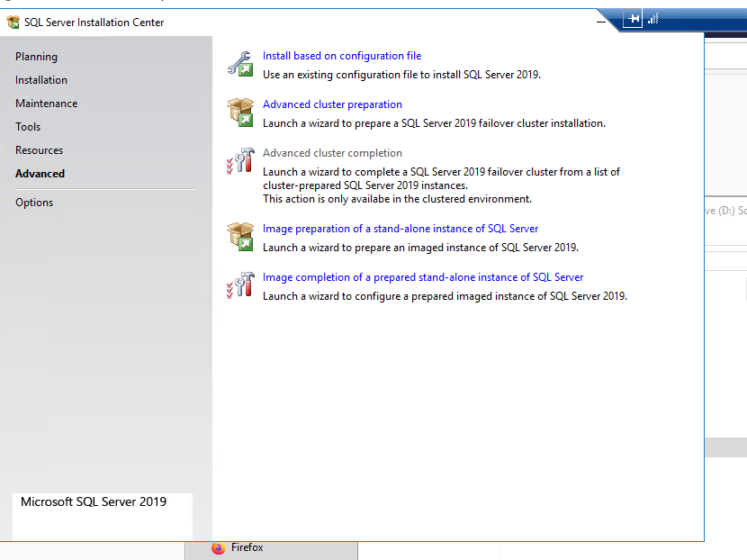Launch Advanced cluster preparation wizard
The height and width of the screenshot is (560, 747).
point(332,104)
